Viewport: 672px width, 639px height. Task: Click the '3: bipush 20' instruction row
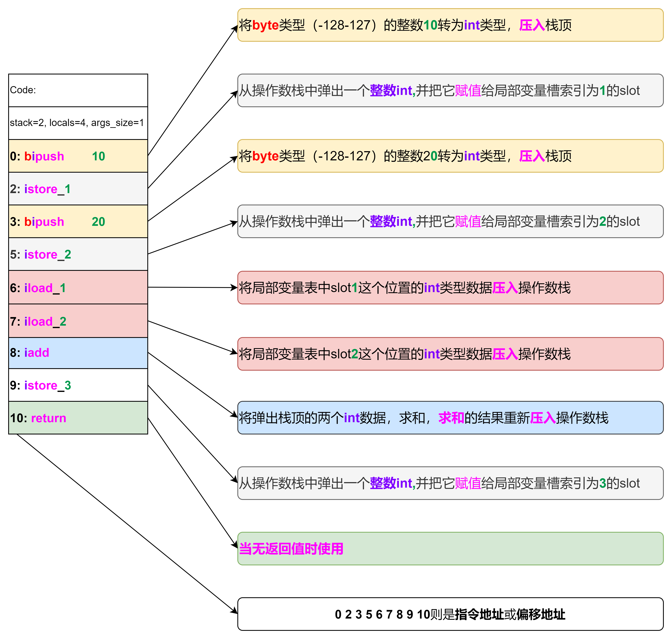coord(78,221)
